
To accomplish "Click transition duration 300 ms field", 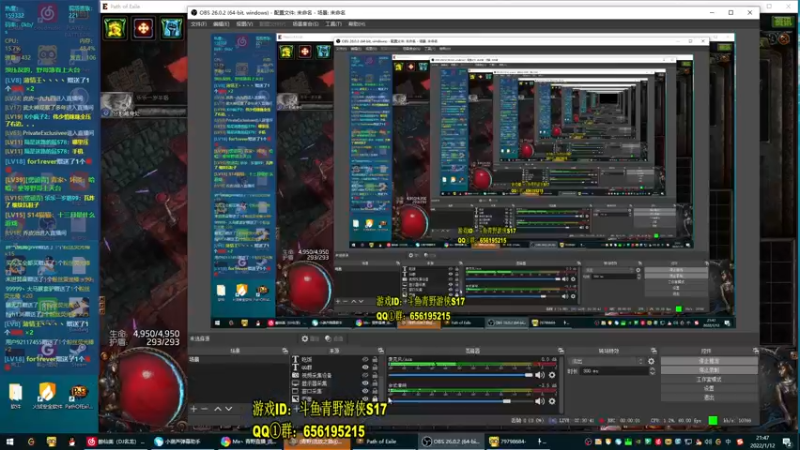I will [614, 371].
